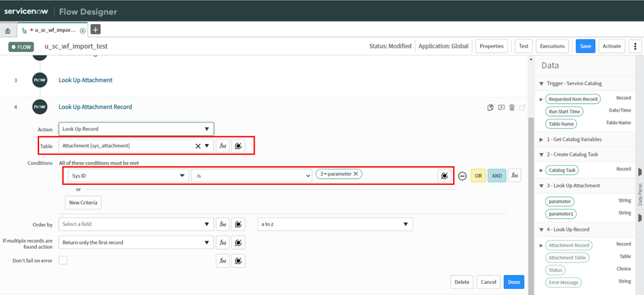Toggle script f(x) for multiple records action
Screen dimensions: 644x295
pyautogui.click(x=223, y=242)
